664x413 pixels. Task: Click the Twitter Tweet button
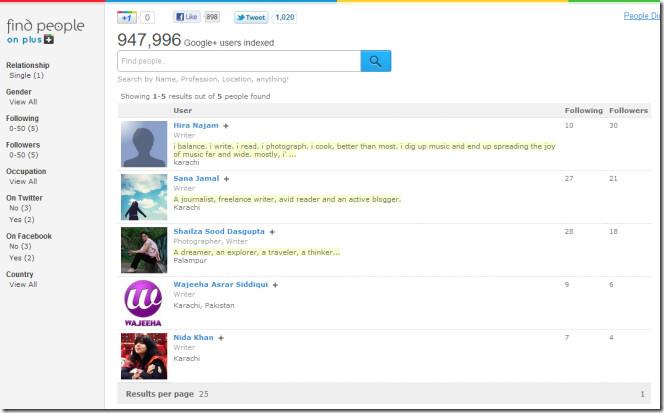click(x=252, y=17)
